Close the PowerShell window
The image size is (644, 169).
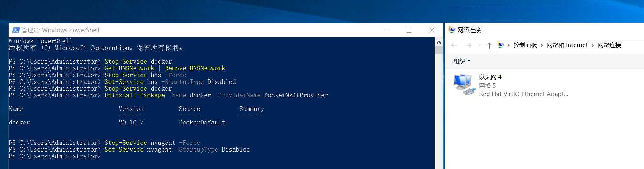tap(432, 30)
